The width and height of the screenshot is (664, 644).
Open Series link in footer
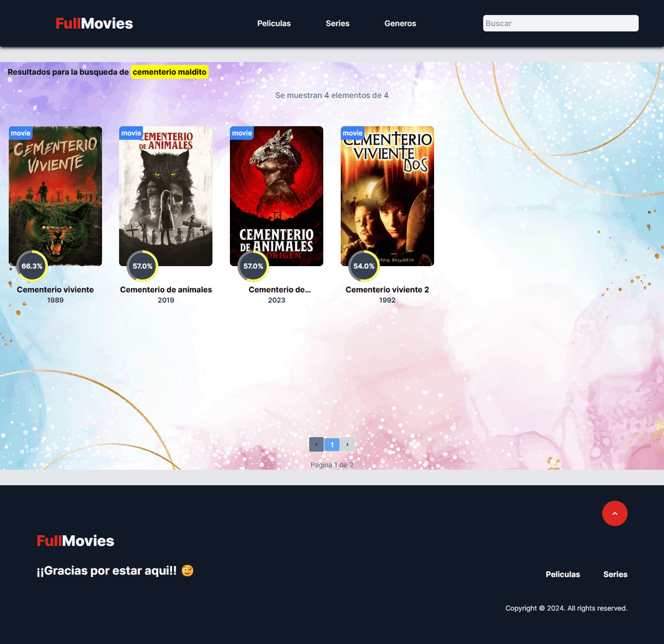[x=615, y=575]
